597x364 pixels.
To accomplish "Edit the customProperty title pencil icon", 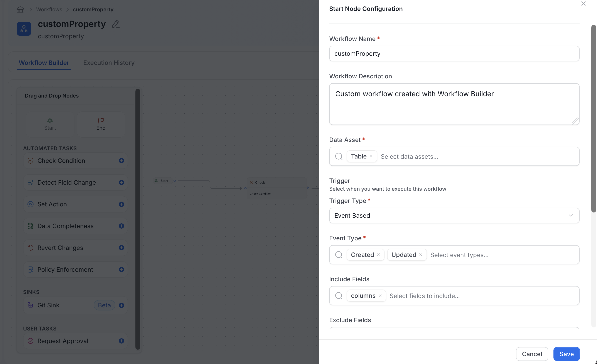I will point(116,24).
